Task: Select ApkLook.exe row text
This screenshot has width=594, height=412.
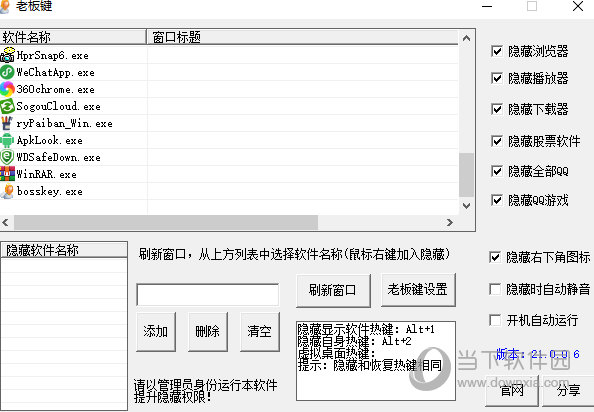Action: (50, 140)
